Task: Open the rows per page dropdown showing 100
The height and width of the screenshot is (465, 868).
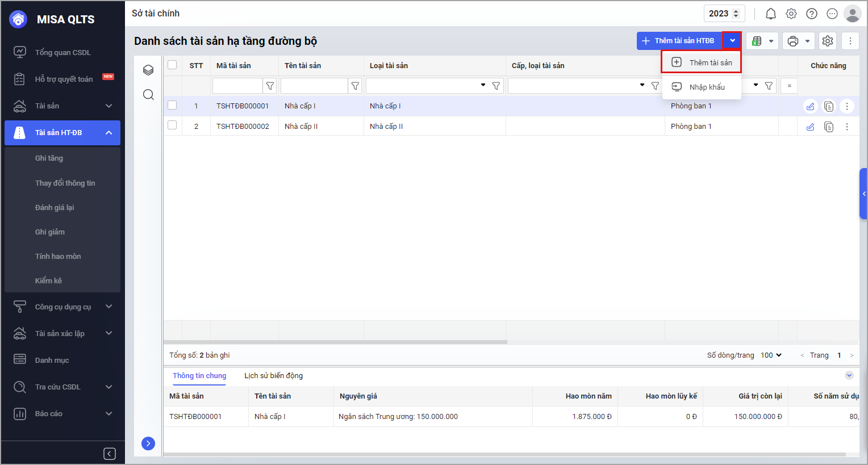Action: click(x=771, y=355)
